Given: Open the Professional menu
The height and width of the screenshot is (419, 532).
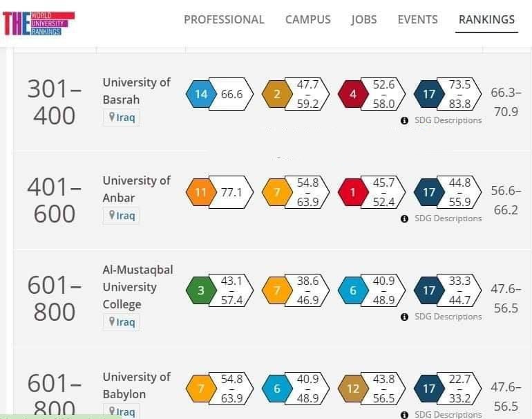Looking at the screenshot, I should (x=224, y=19).
